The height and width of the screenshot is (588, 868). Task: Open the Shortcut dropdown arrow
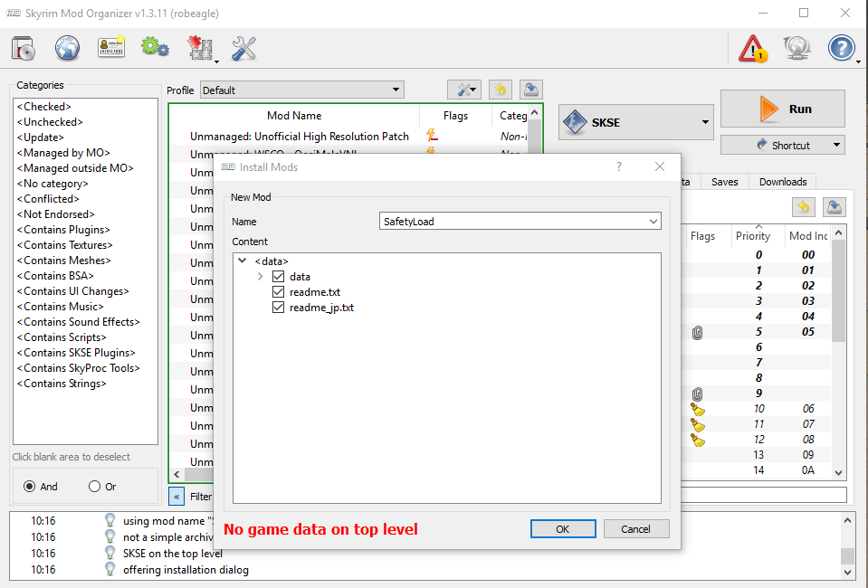[x=836, y=146]
